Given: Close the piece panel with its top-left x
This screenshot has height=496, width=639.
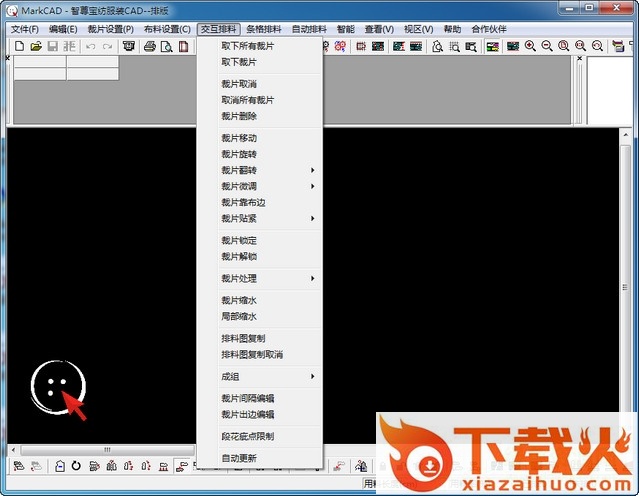Looking at the screenshot, I should pos(8,58).
